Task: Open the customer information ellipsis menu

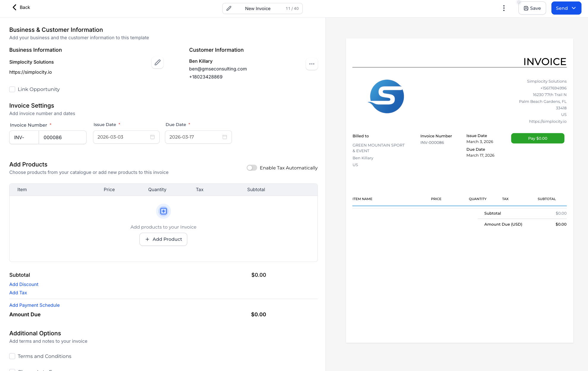Action: pos(312,64)
